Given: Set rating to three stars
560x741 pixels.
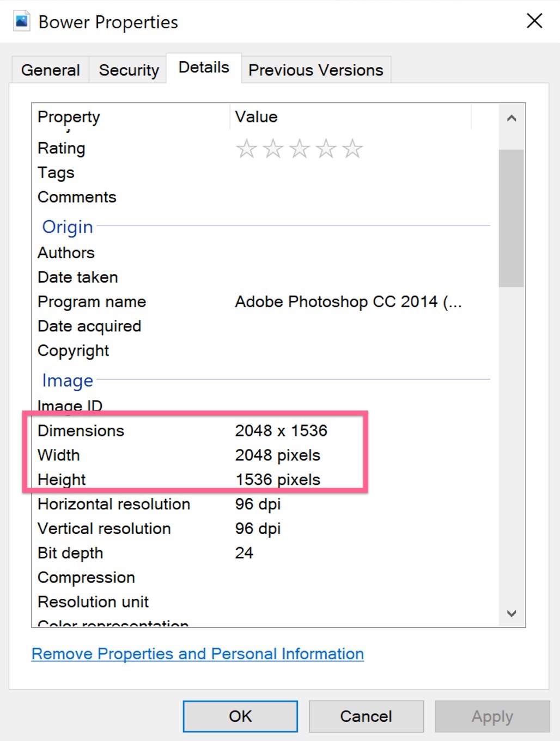Looking at the screenshot, I should point(300,148).
